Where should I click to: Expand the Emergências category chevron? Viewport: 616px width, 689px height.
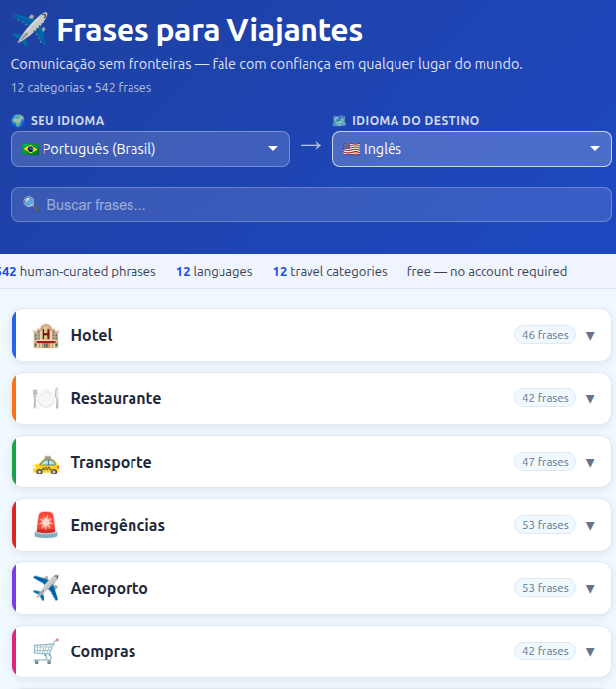pyautogui.click(x=590, y=525)
